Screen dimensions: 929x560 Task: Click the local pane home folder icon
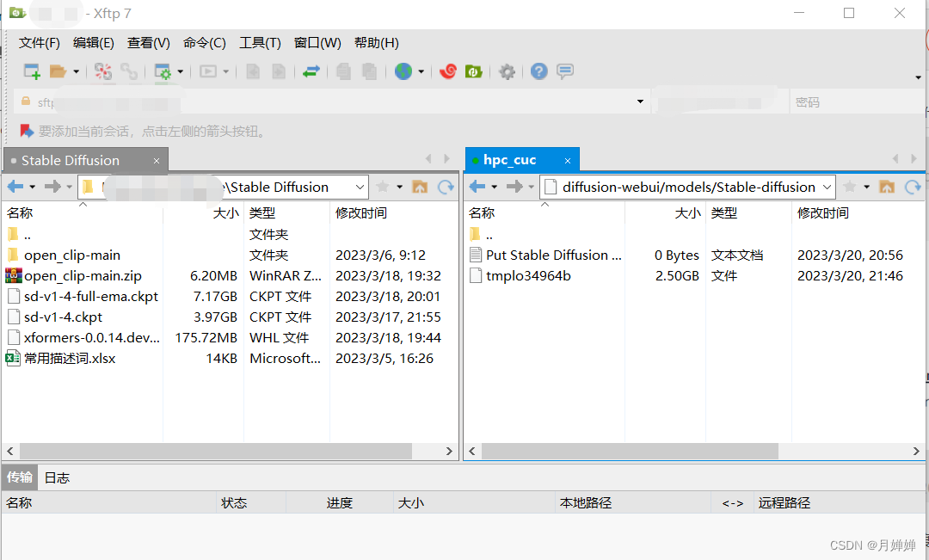420,187
